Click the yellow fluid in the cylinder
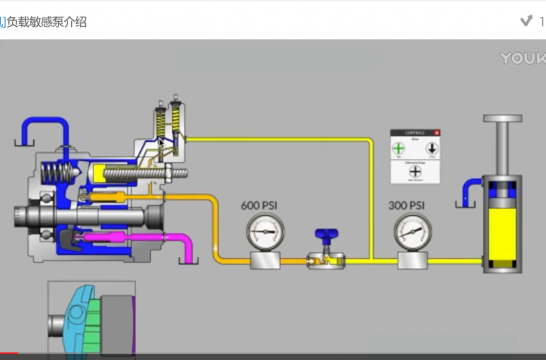The width and height of the screenshot is (546, 360). click(502, 234)
